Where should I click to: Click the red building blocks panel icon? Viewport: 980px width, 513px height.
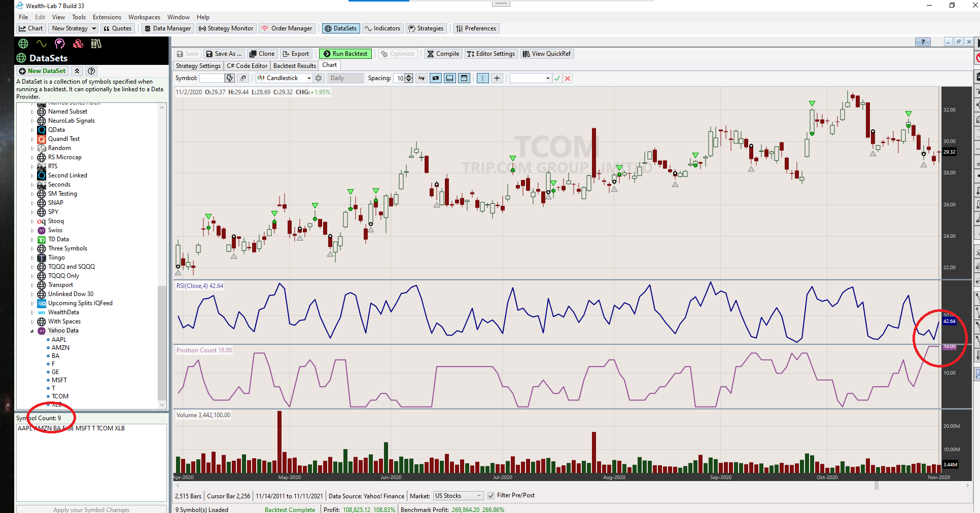[78, 44]
